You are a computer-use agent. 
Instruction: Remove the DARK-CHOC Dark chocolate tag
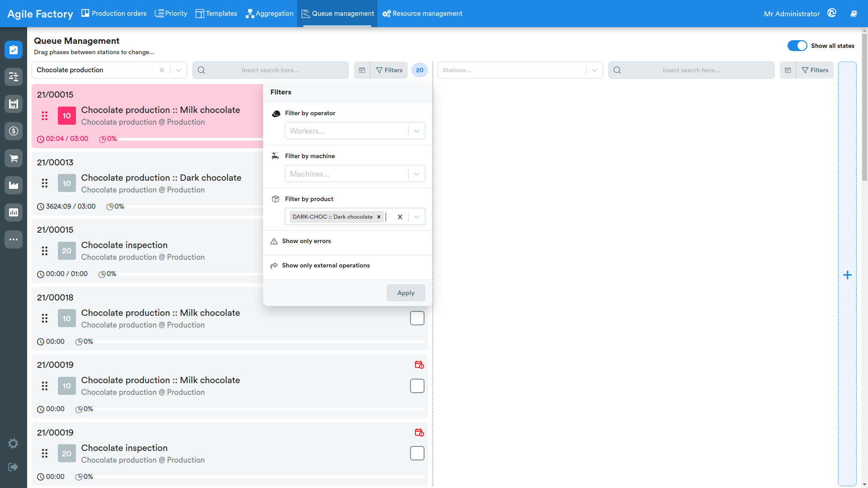pos(379,217)
